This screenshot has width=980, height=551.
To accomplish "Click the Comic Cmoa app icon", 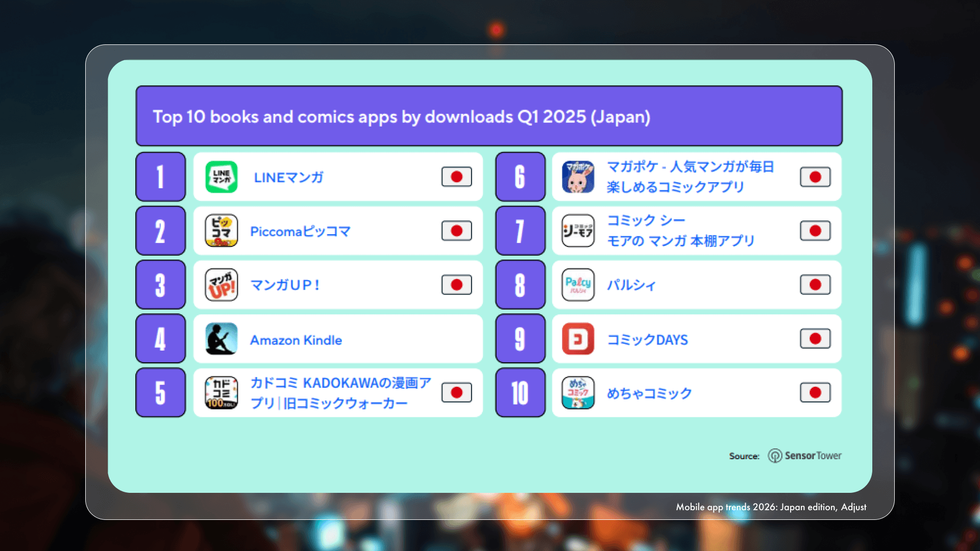I will point(578,231).
